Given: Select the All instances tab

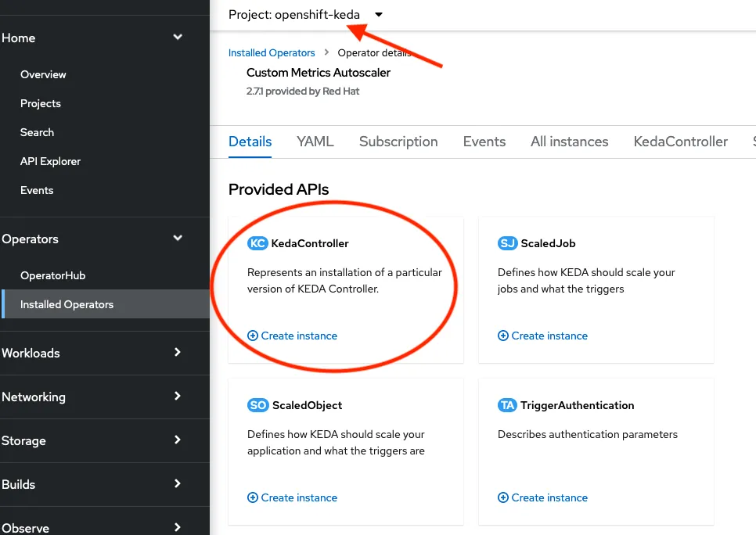Looking at the screenshot, I should click(570, 142).
